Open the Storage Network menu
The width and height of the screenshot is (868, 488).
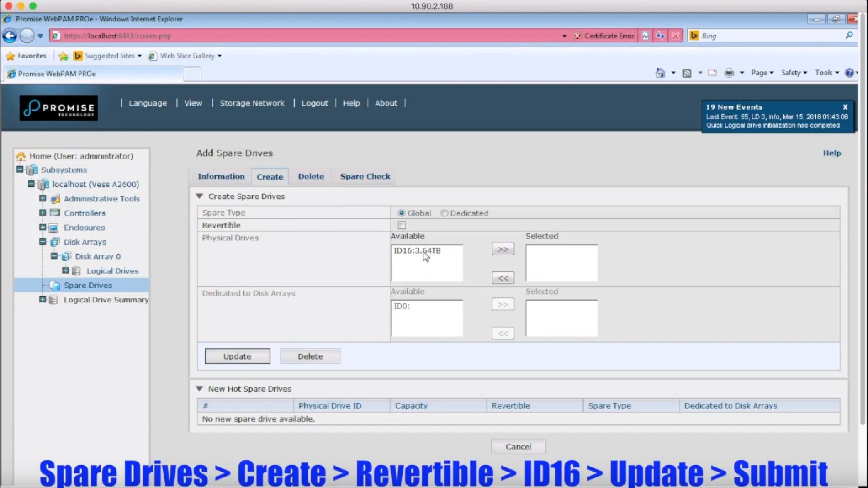point(252,103)
